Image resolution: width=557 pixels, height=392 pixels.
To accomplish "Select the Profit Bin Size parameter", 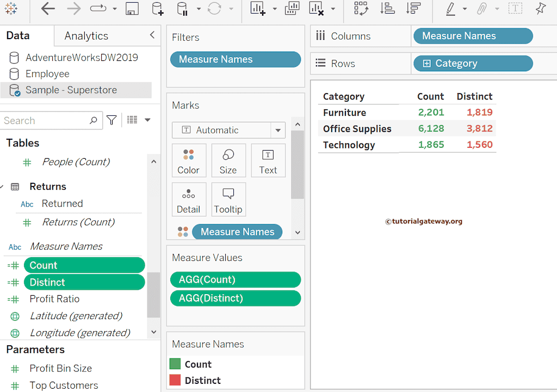I will click(60, 369).
